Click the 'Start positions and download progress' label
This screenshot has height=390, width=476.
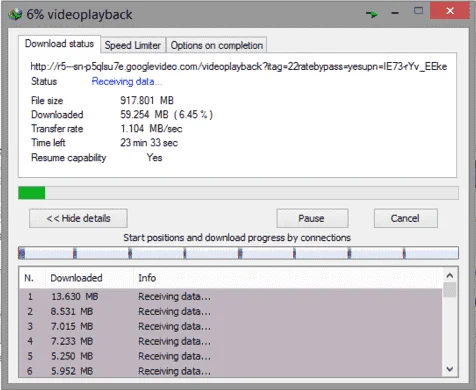click(237, 238)
